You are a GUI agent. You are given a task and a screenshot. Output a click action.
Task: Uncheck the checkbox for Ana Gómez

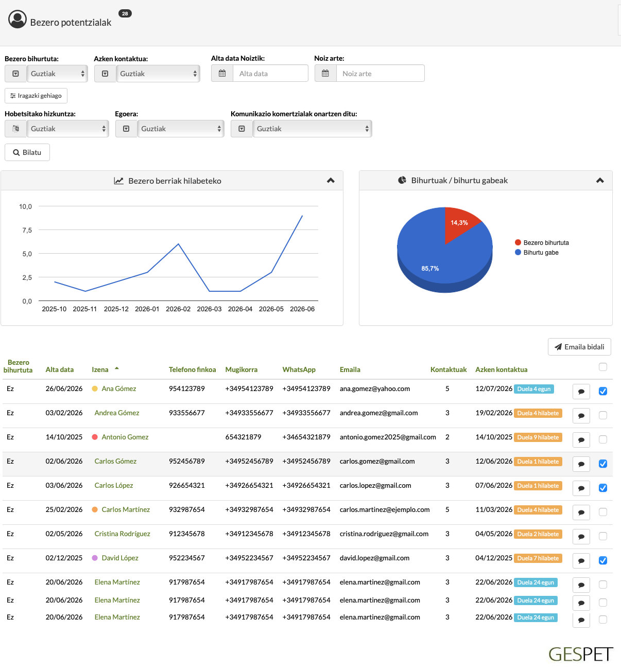pyautogui.click(x=603, y=391)
